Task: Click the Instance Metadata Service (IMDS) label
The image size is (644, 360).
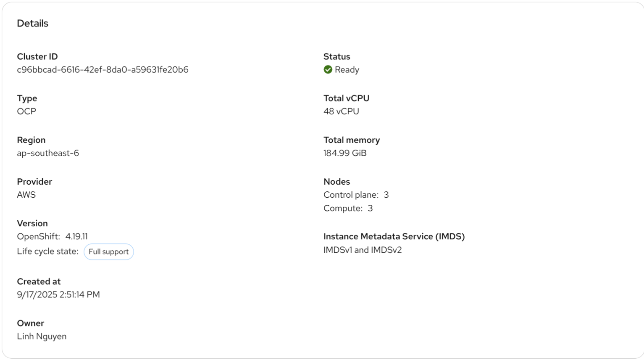Action: [394, 236]
